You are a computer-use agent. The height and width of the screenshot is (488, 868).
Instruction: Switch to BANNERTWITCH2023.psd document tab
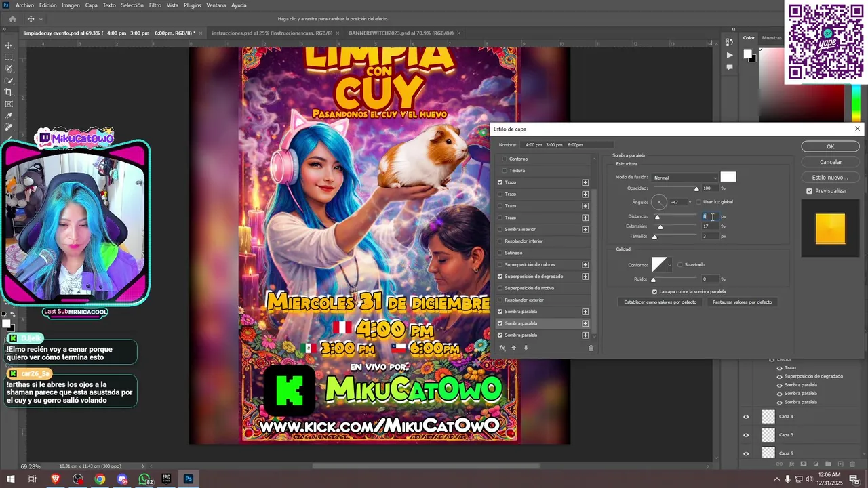click(x=401, y=33)
